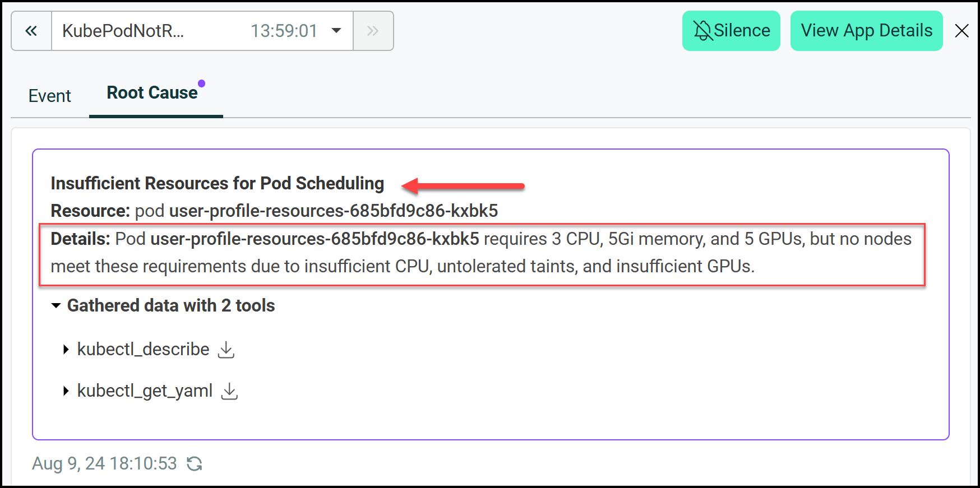
Task: Go to the previous alert using the double-left chevron
Action: tap(31, 31)
